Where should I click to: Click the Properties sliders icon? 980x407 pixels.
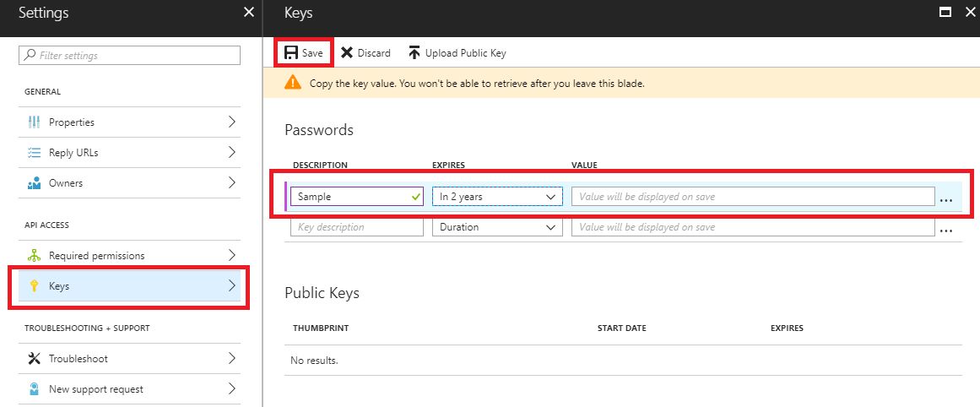click(x=35, y=122)
